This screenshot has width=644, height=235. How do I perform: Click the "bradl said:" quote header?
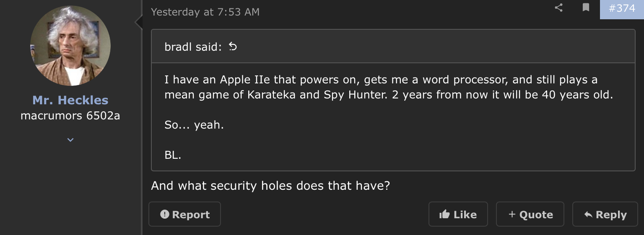point(193,47)
